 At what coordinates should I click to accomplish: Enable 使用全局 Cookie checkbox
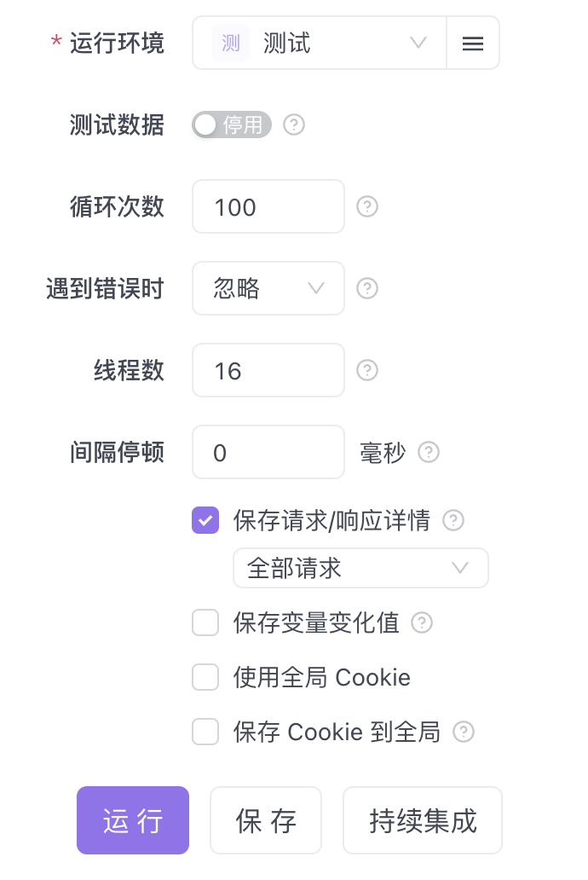tap(205, 678)
